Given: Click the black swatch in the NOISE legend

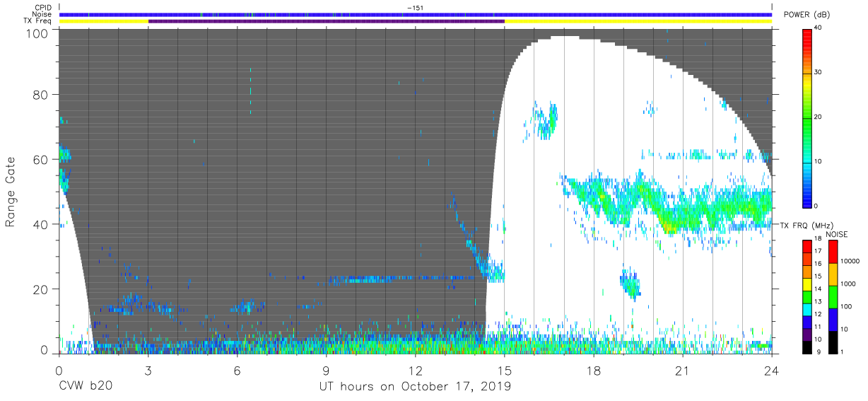Looking at the screenshot, I should pos(833,341).
